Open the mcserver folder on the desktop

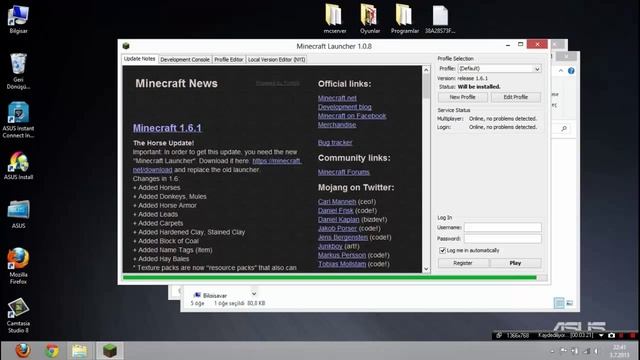335,19
